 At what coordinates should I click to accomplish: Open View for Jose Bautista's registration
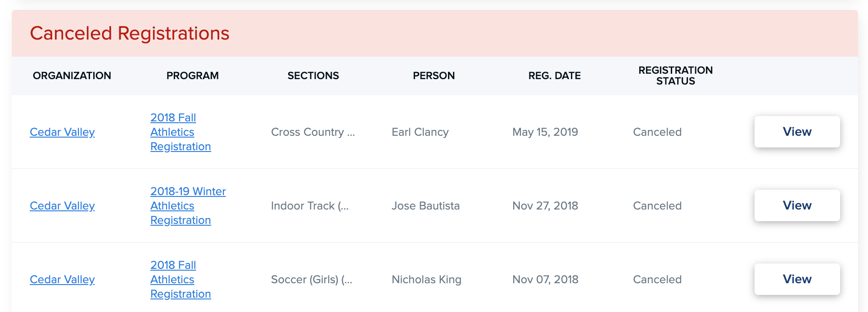tap(797, 205)
